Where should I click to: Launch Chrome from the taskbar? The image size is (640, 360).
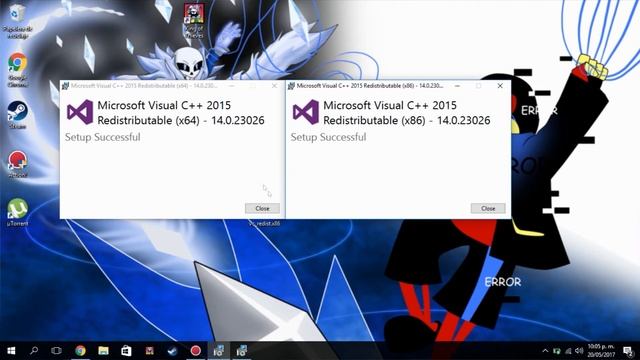click(80, 351)
